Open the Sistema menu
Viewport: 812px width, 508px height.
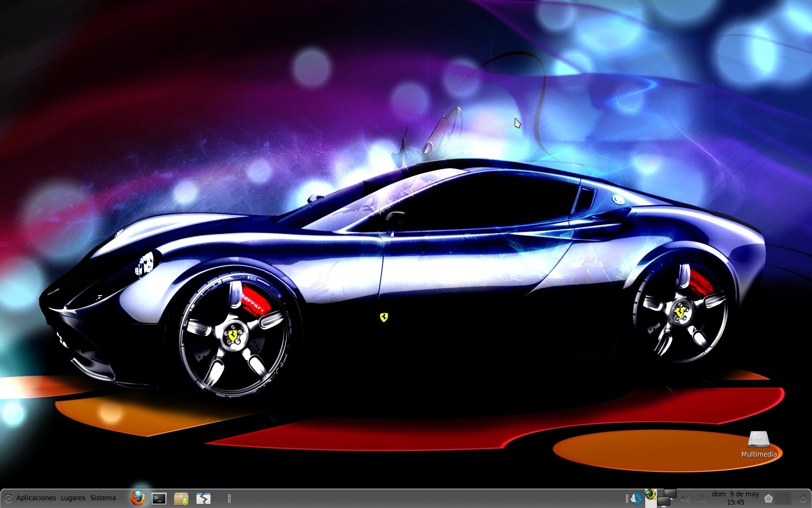103,498
